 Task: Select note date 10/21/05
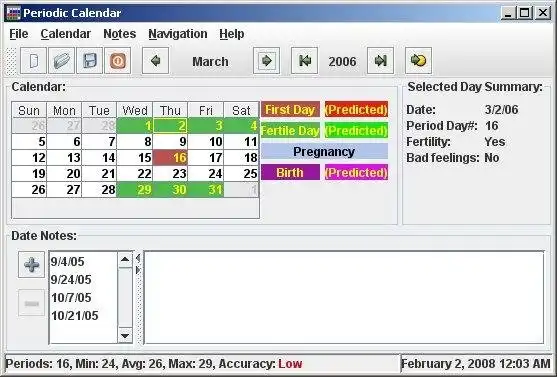coord(75,316)
